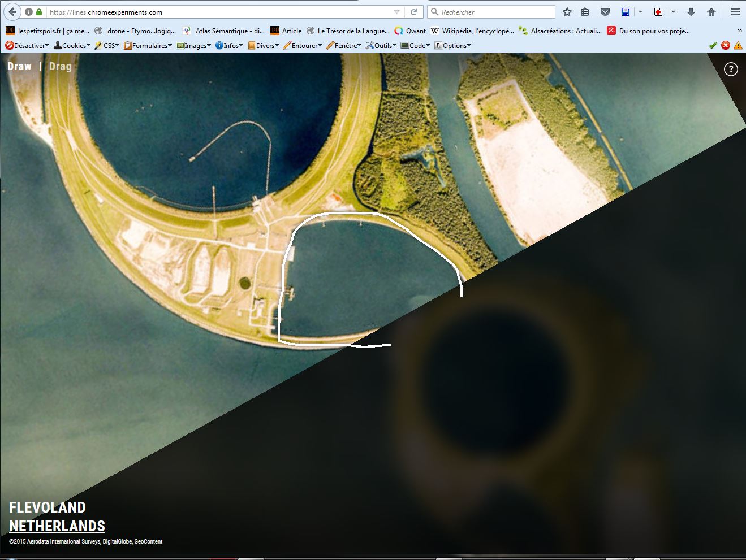Open the downloads arrow icon

point(691,12)
